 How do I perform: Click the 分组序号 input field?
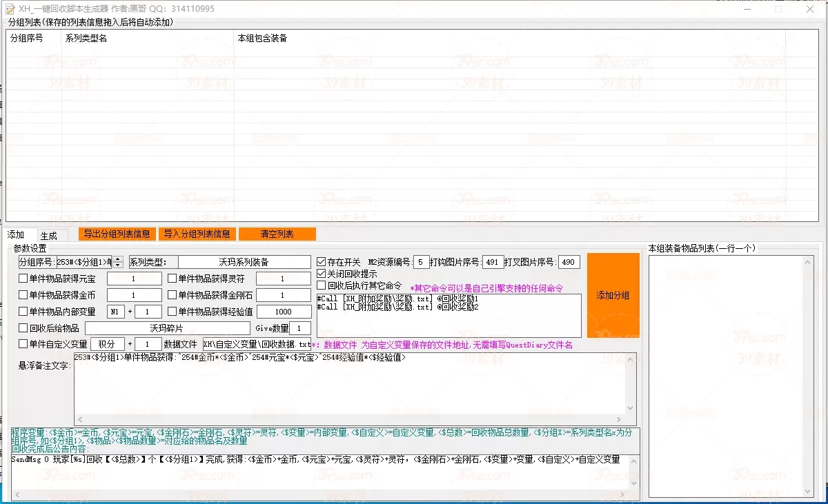tap(83, 262)
